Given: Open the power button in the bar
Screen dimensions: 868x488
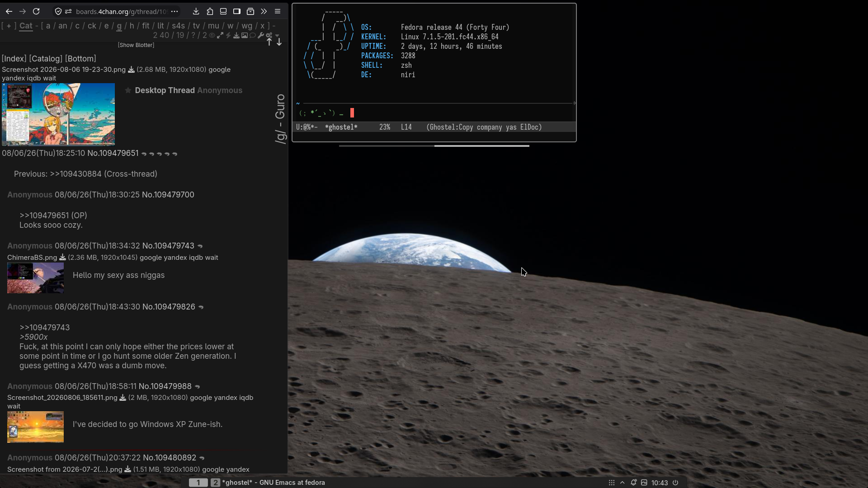Looking at the screenshot, I should [x=675, y=483].
